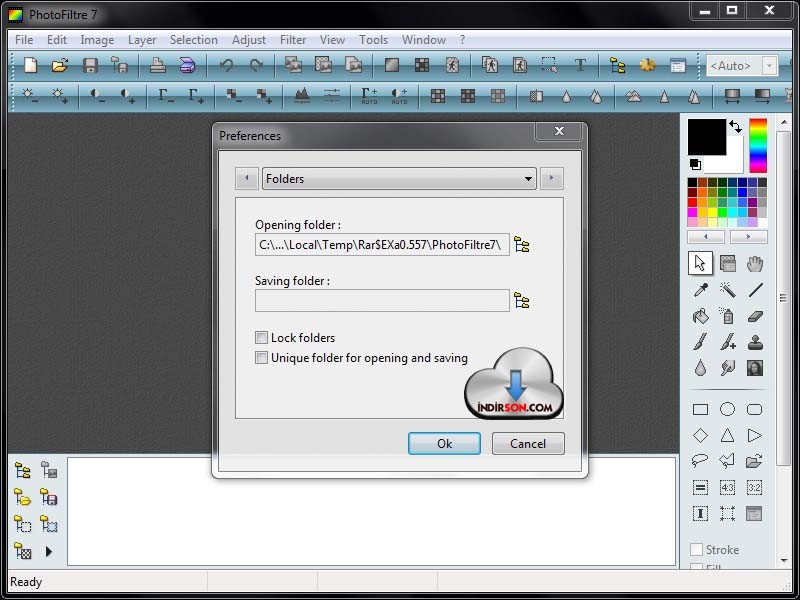Click the rainbow color spectrum bar
The height and width of the screenshot is (600, 800).
(x=758, y=146)
